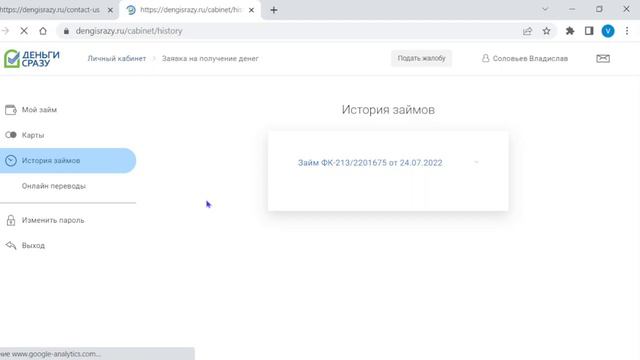
Task: Go to browser home page icon
Action: point(43,31)
